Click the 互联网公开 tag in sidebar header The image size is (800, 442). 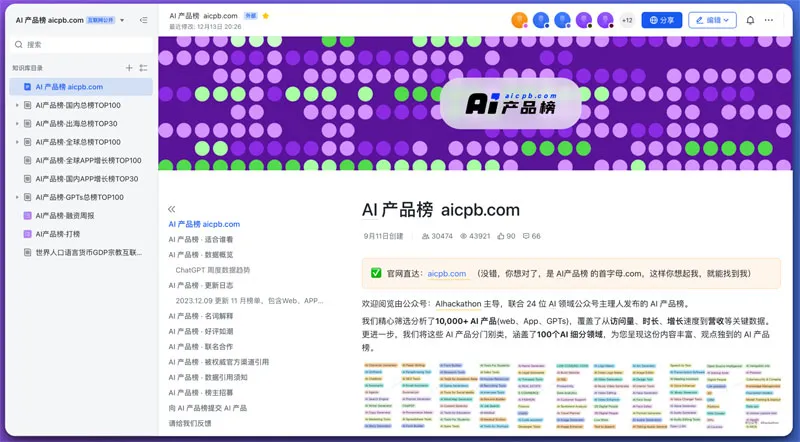[101, 20]
